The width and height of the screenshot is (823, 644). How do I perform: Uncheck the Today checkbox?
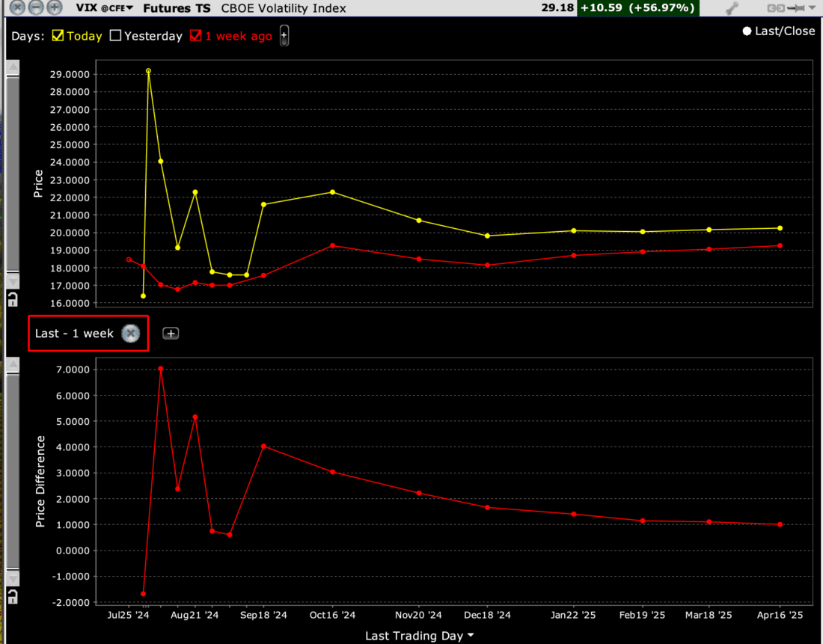click(58, 36)
